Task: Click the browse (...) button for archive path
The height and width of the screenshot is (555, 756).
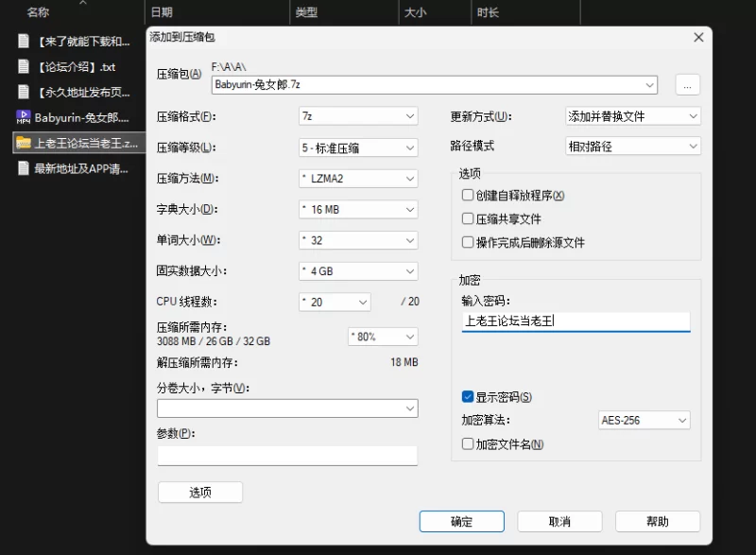Action: [688, 85]
